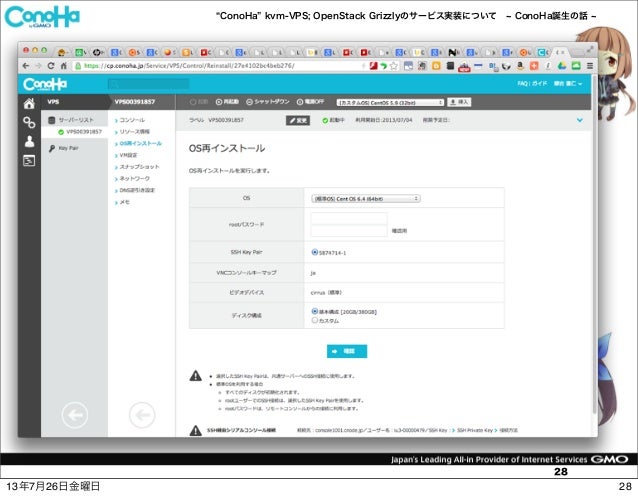The height and width of the screenshot is (497, 638).
Task: Click the green padlock icon in the address bar
Action: pyautogui.click(x=79, y=66)
